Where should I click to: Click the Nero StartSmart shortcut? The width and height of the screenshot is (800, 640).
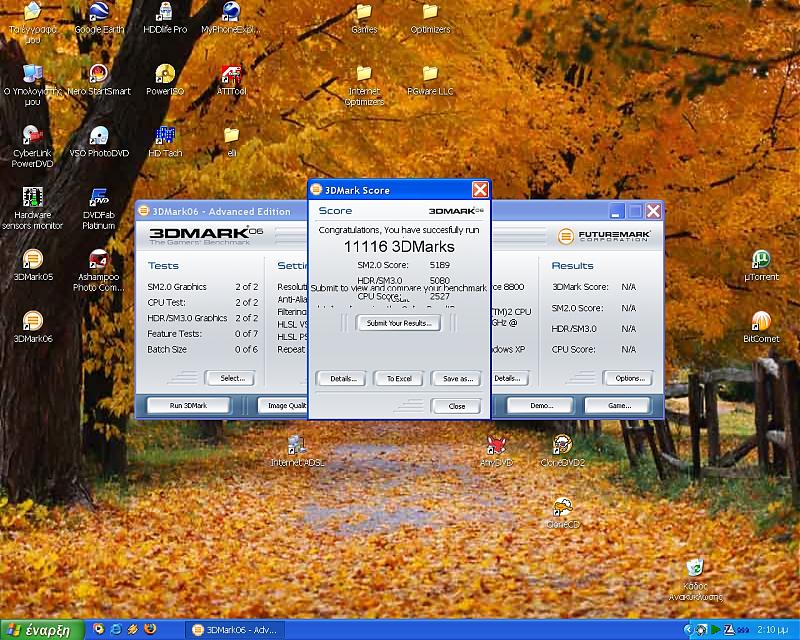pos(99,80)
